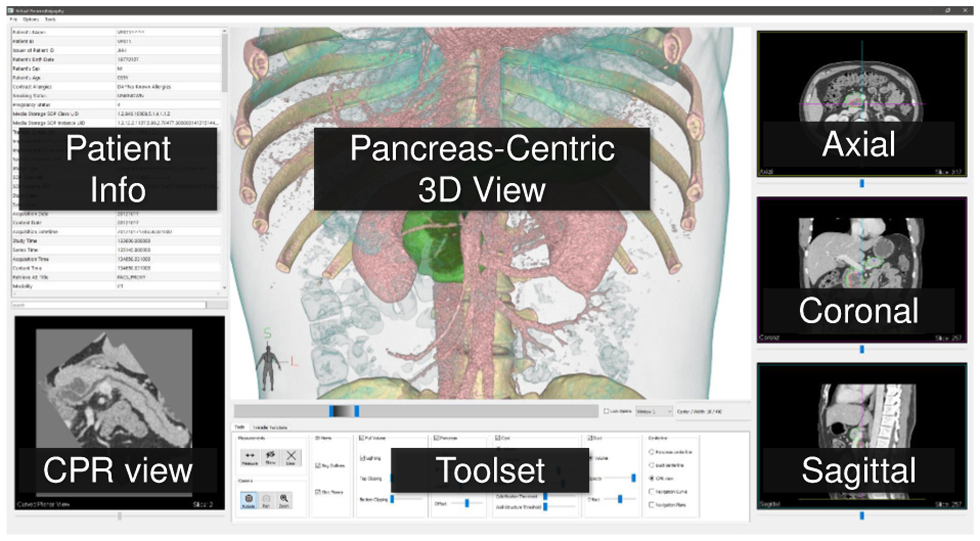Open the Options menu

[x=30, y=19]
